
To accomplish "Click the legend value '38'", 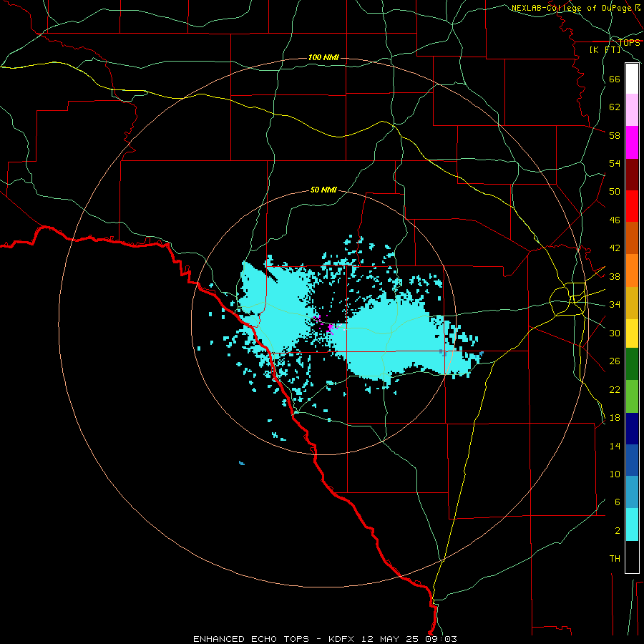I will point(615,276).
